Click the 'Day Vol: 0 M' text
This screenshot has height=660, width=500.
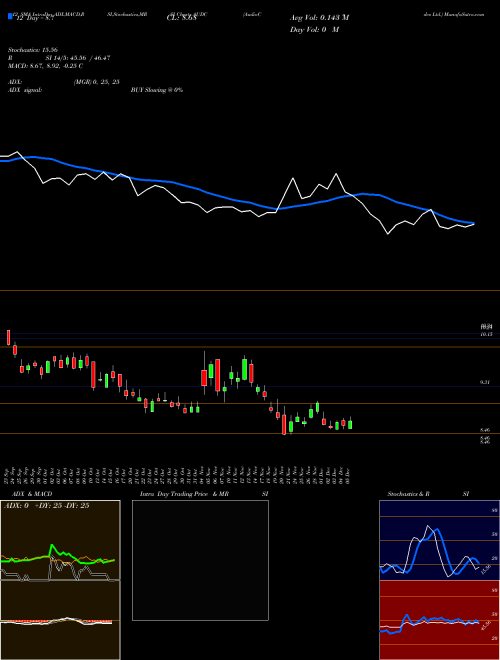point(314,30)
